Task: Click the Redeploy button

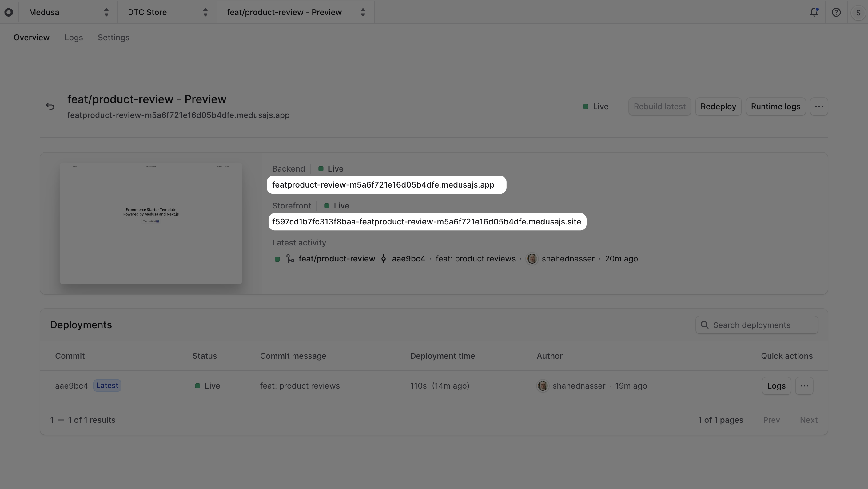Action: pos(718,106)
